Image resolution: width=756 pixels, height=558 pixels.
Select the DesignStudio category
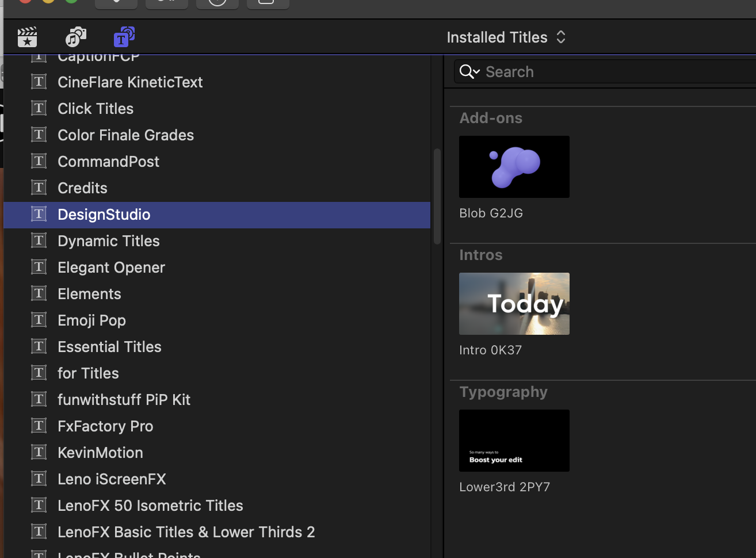pos(104,215)
